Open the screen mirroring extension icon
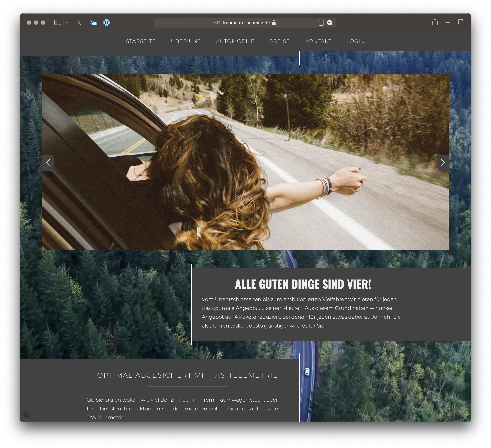 tap(93, 23)
